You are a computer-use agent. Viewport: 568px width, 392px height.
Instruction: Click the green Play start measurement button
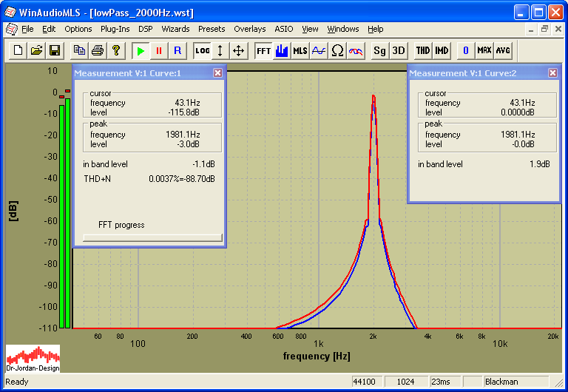[x=140, y=50]
